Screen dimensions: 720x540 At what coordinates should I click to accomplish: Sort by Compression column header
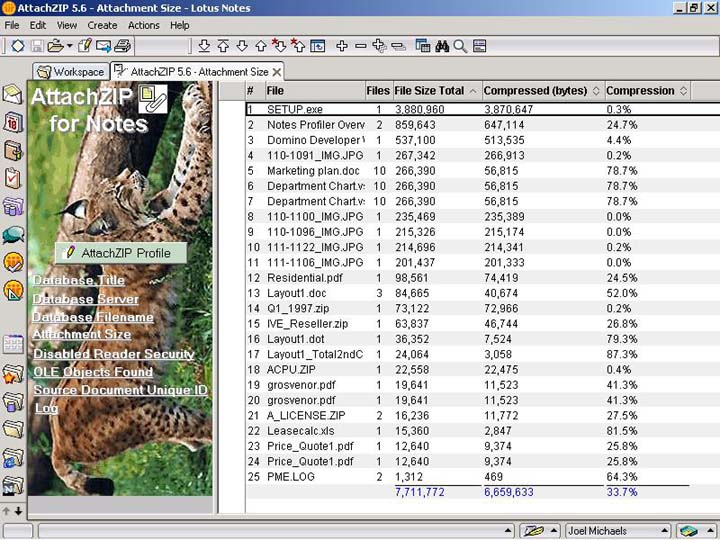[640, 91]
